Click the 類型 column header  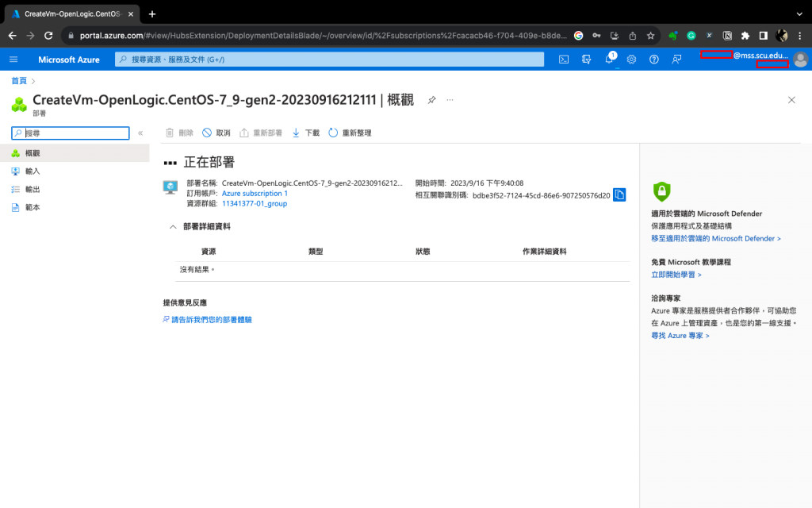[x=316, y=252]
